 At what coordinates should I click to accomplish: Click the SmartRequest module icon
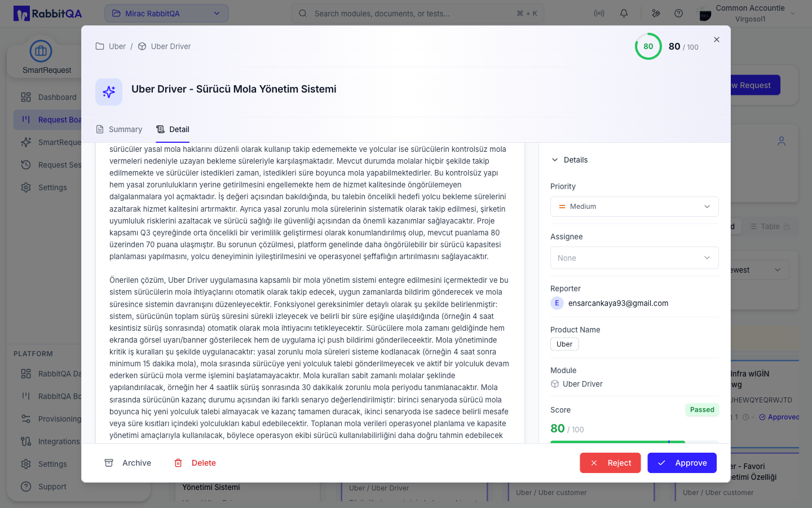(x=41, y=51)
